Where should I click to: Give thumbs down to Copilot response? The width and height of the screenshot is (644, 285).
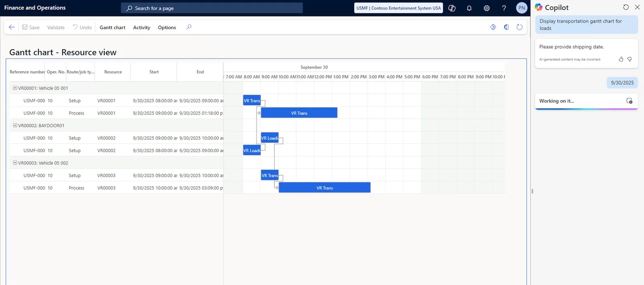pyautogui.click(x=630, y=59)
